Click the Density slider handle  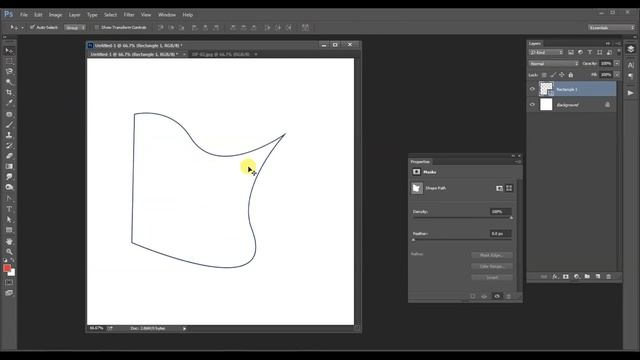pyautogui.click(x=511, y=218)
